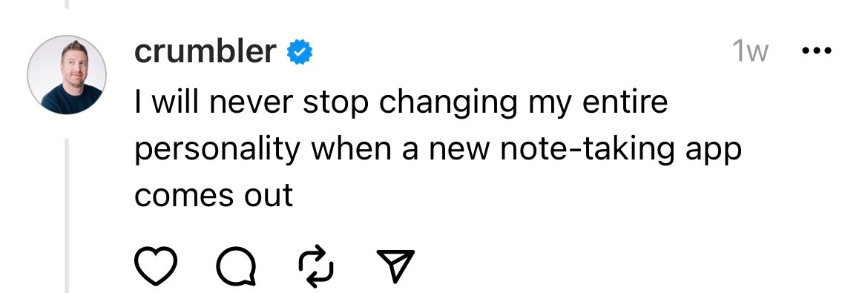
Task: Share the post via paper plane icon
Action: tap(395, 266)
